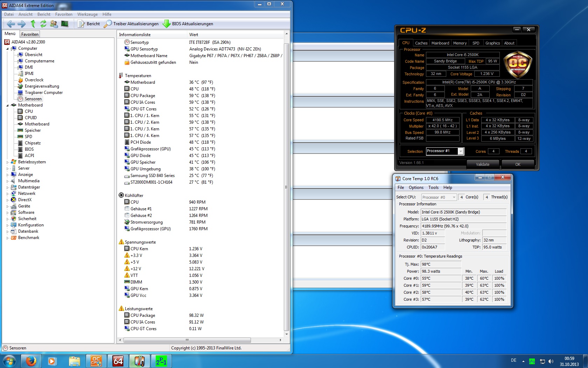Open Select CPU dropdown in Core Temp

click(439, 197)
